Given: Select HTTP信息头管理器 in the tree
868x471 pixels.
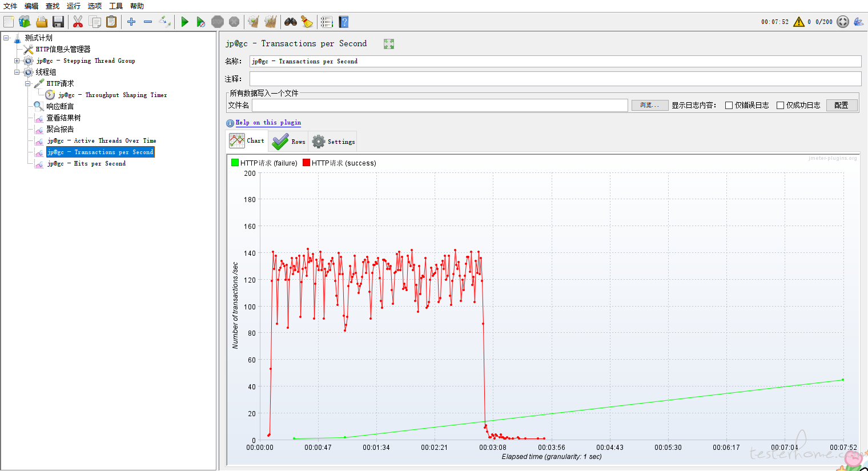Looking at the screenshot, I should 63,49.
